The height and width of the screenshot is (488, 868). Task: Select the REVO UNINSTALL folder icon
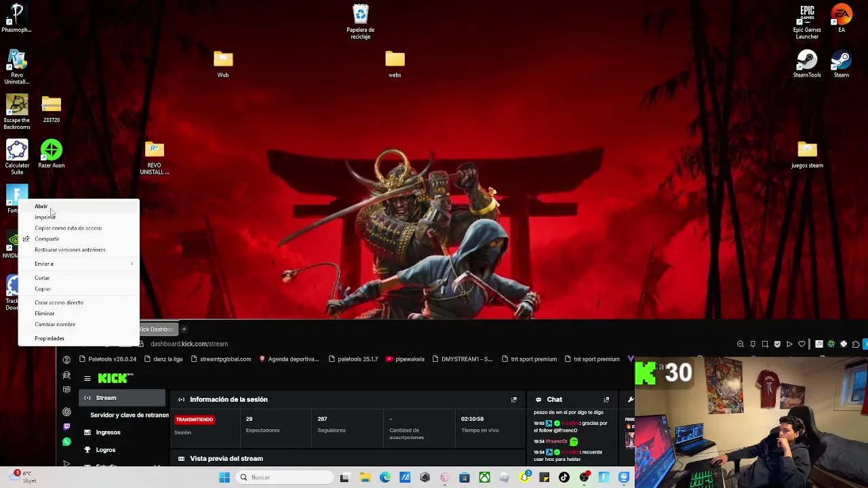[155, 157]
